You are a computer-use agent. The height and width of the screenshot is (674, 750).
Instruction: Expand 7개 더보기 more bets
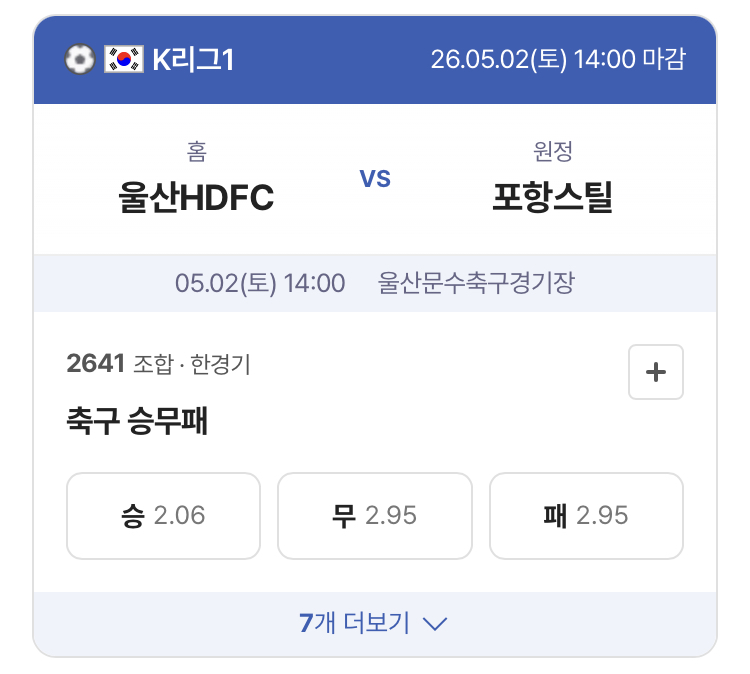pyautogui.click(x=375, y=623)
